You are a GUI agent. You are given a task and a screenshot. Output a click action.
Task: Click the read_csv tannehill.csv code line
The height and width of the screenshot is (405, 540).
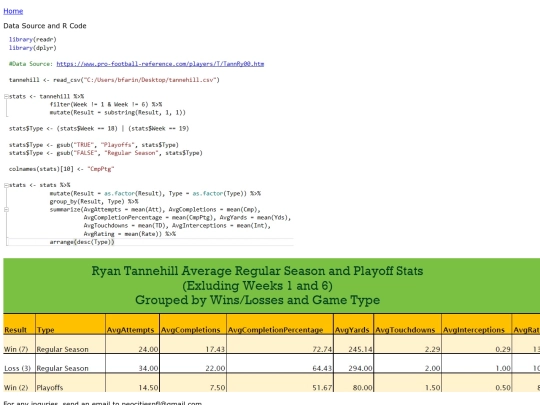(x=114, y=80)
